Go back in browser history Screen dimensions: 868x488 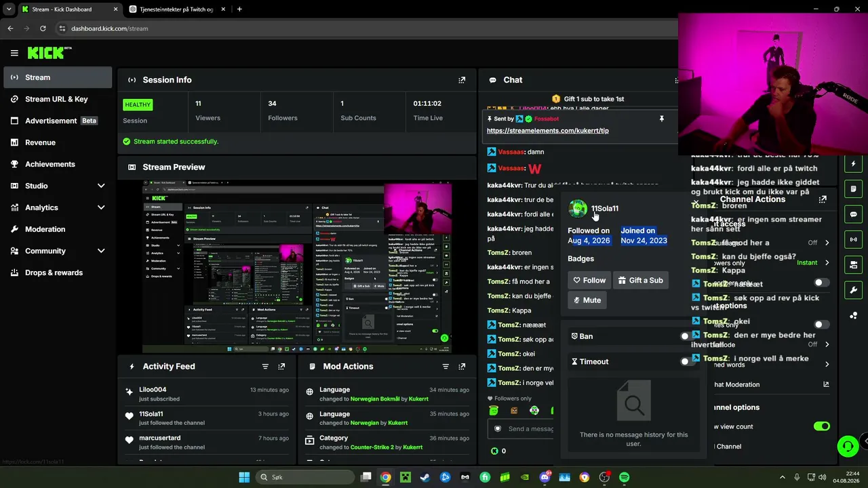10,28
